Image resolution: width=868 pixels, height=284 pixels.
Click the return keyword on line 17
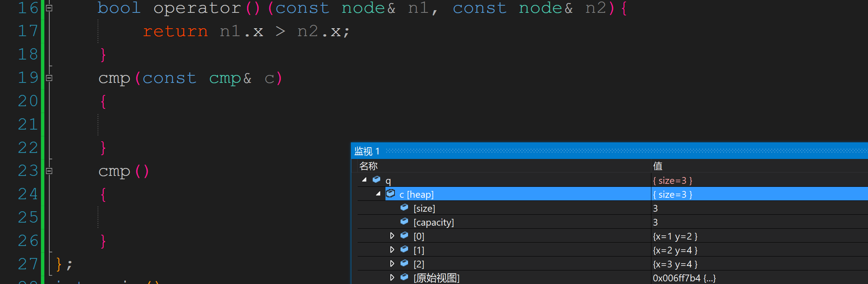[x=175, y=32]
